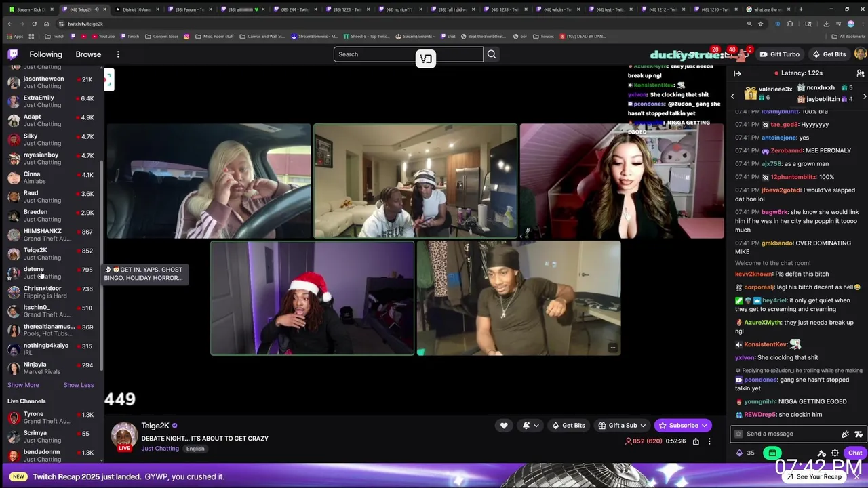The height and width of the screenshot is (488, 868).
Task: Reload the page in the browser
Action: click(x=33, y=24)
